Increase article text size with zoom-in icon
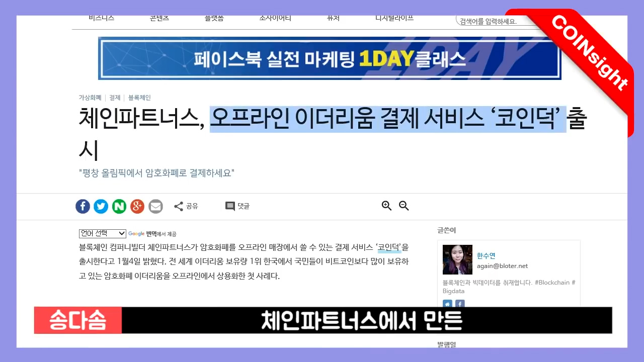The height and width of the screenshot is (362, 644). pyautogui.click(x=386, y=206)
